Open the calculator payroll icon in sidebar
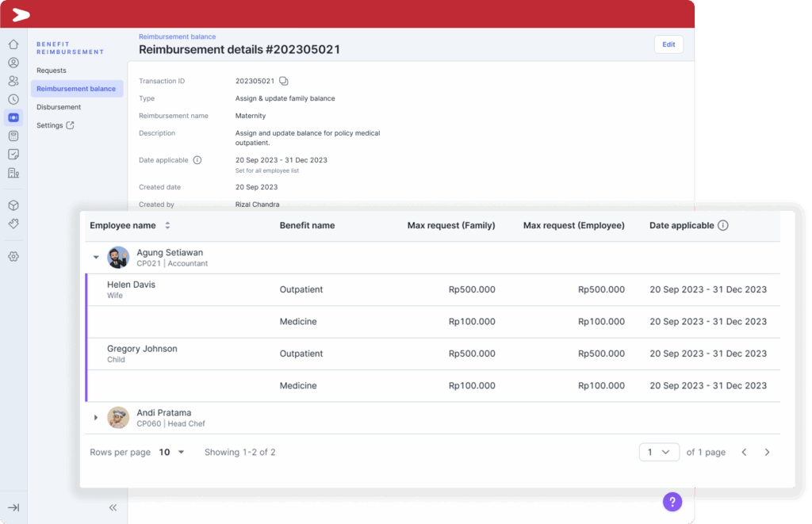812x524 pixels. tap(13, 136)
